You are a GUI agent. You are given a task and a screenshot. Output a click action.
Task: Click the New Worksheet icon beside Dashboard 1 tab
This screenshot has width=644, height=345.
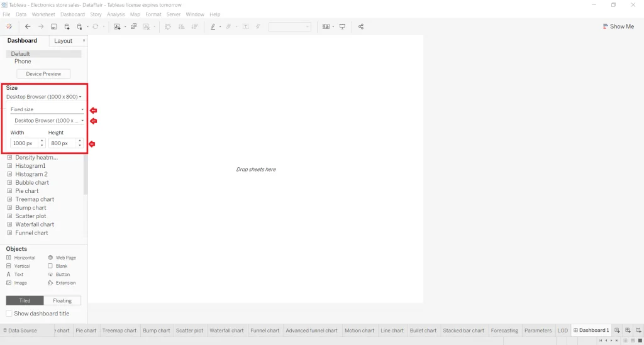click(x=617, y=330)
